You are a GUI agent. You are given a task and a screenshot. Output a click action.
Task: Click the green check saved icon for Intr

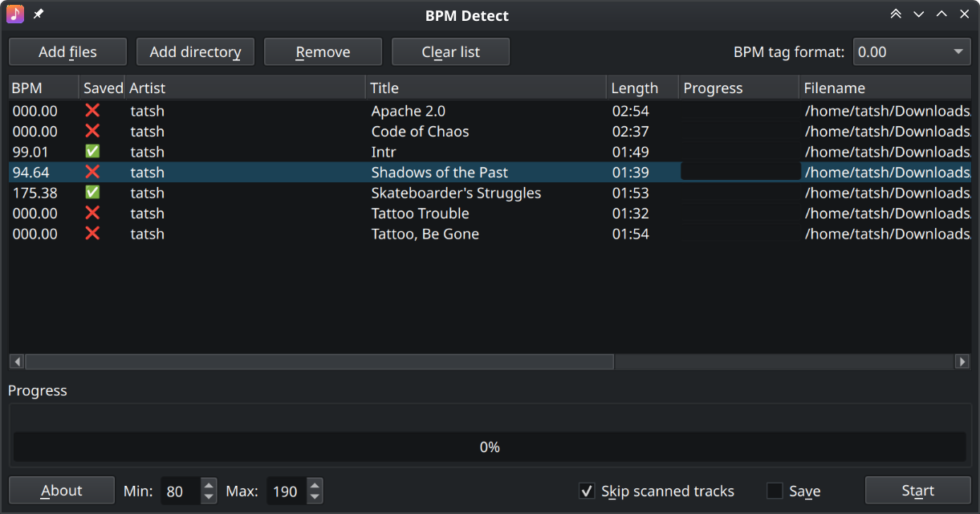tap(92, 152)
